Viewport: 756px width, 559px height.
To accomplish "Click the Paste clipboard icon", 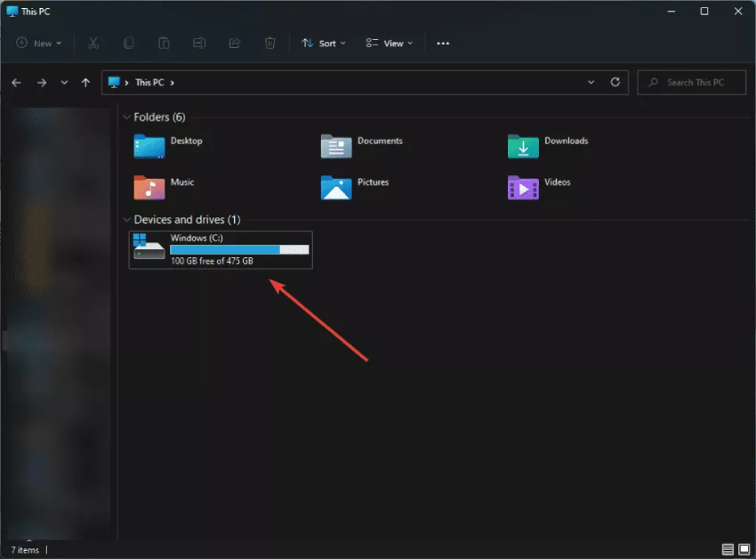I will [x=165, y=43].
